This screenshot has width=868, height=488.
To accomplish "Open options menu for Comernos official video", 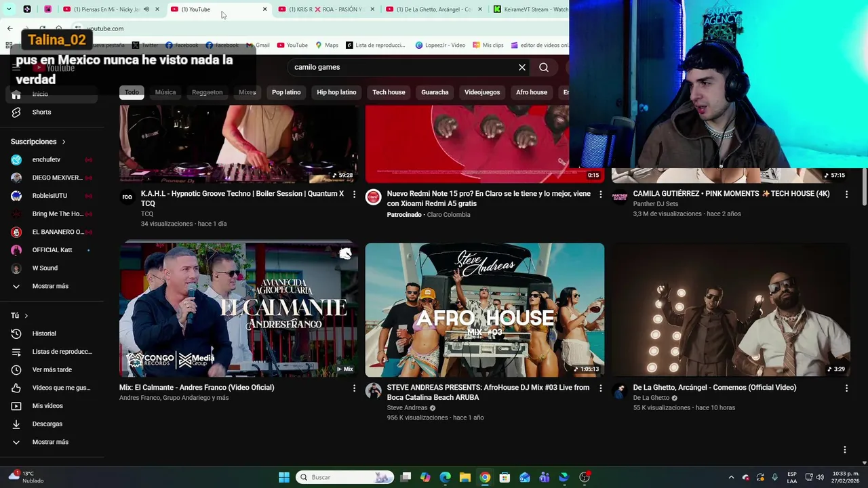I will pos(846,388).
